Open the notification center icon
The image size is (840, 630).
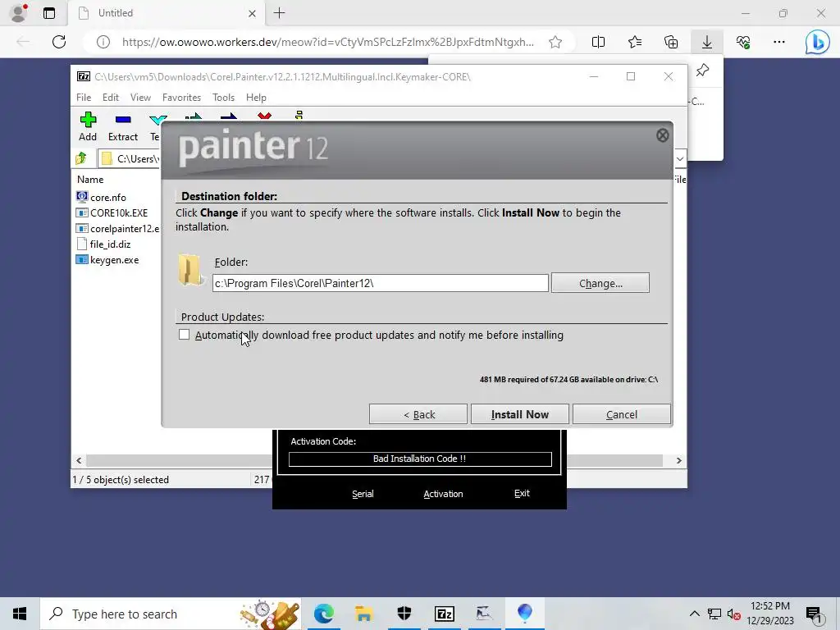click(x=815, y=614)
